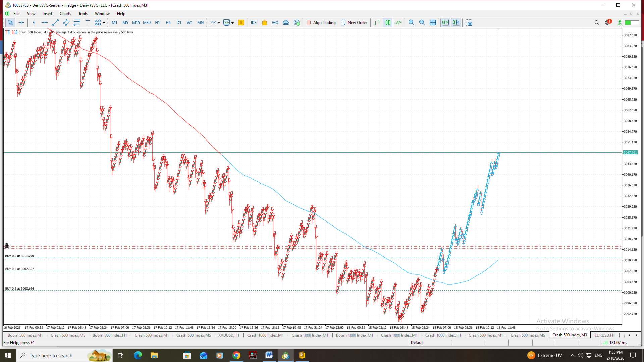
Task: Open the Market shopping bag icon
Action: [x=264, y=23]
